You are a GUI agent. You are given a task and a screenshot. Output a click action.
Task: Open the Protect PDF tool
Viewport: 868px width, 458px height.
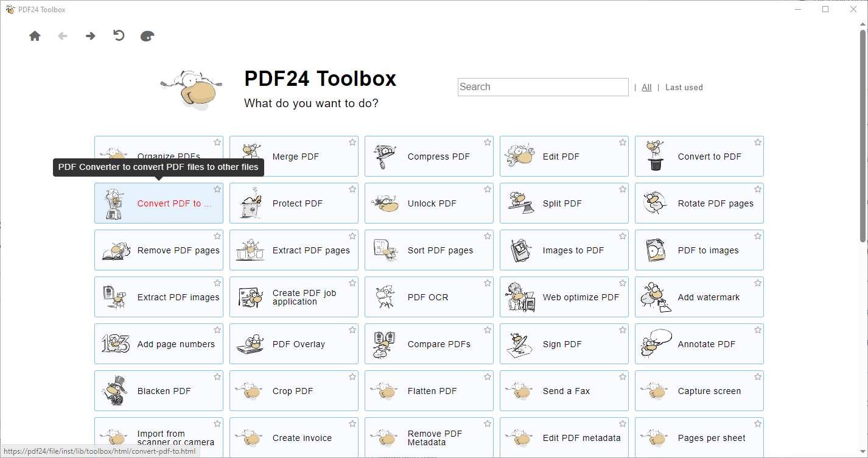click(x=294, y=203)
